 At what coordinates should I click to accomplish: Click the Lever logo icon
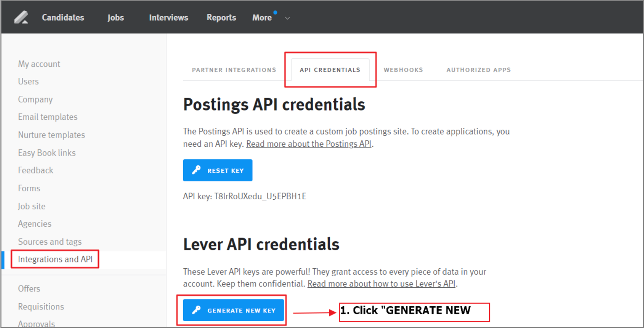point(21,17)
